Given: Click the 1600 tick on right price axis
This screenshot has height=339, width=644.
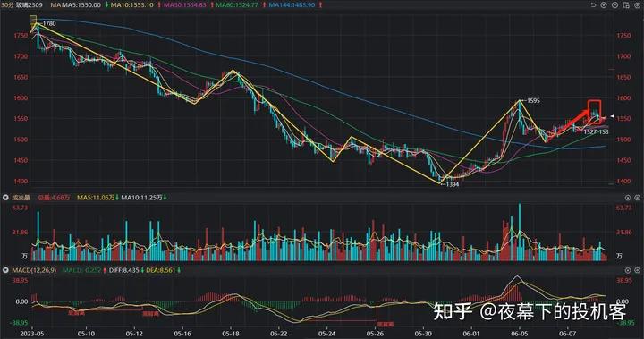Looking at the screenshot, I should (623, 97).
